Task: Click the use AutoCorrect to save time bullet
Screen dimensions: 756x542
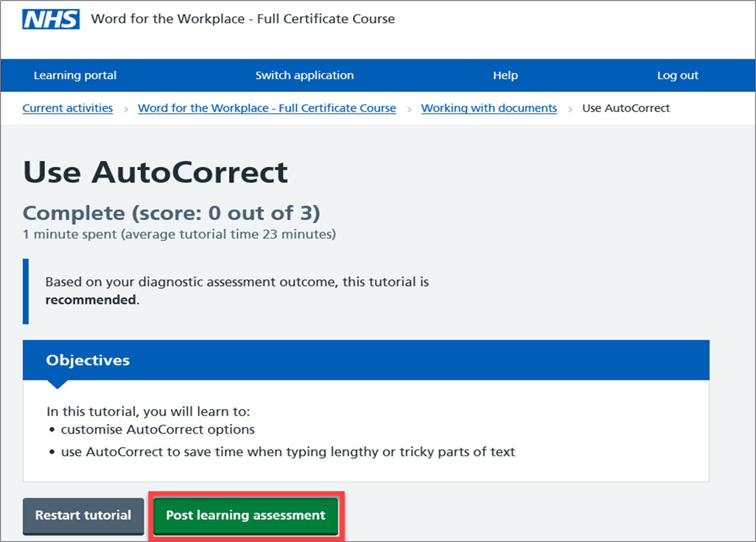Action: click(x=288, y=452)
